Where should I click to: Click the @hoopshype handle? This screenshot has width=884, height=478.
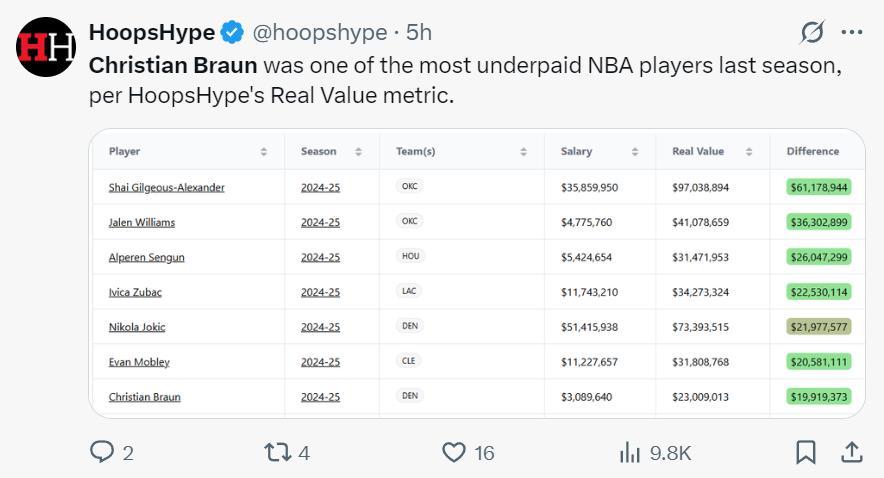(x=319, y=32)
